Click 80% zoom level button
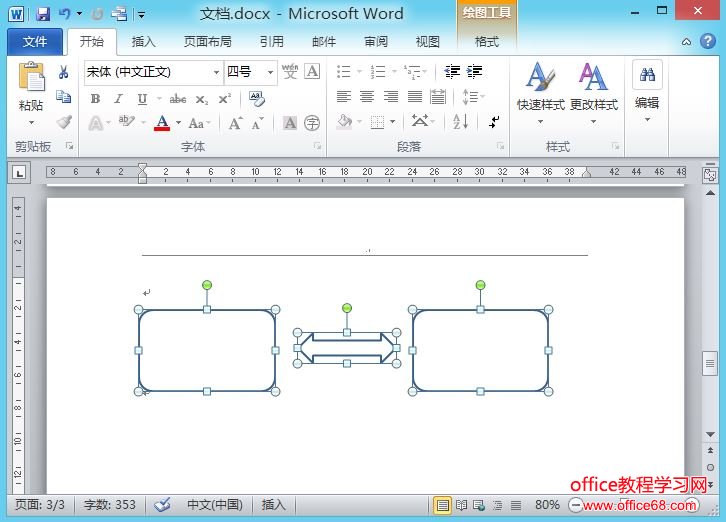 (x=547, y=505)
